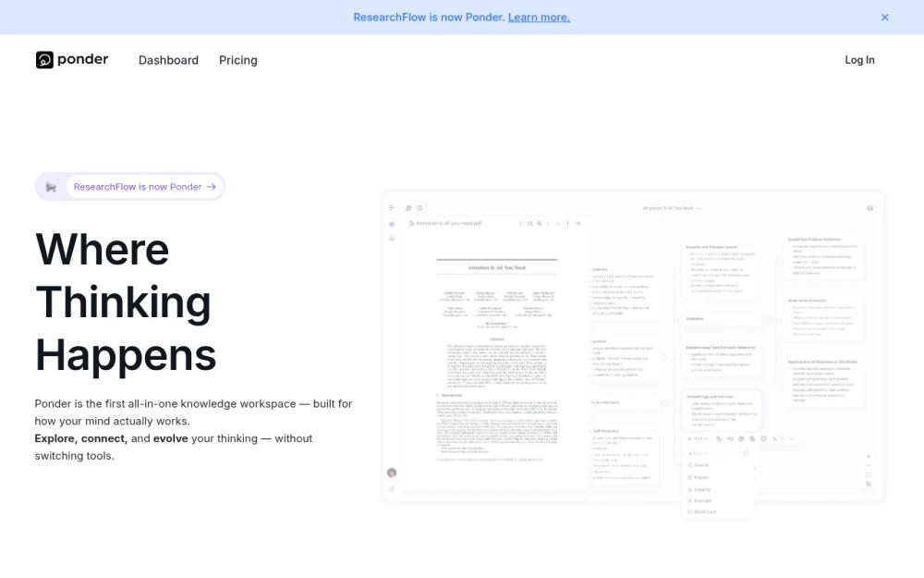Click the app preview screenshot image

tap(632, 354)
